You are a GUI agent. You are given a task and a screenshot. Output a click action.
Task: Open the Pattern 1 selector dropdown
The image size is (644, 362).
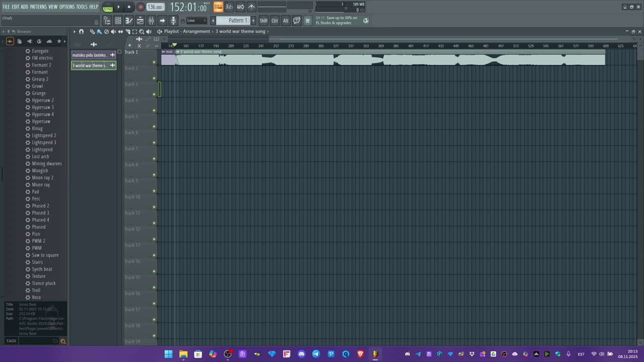[233, 21]
